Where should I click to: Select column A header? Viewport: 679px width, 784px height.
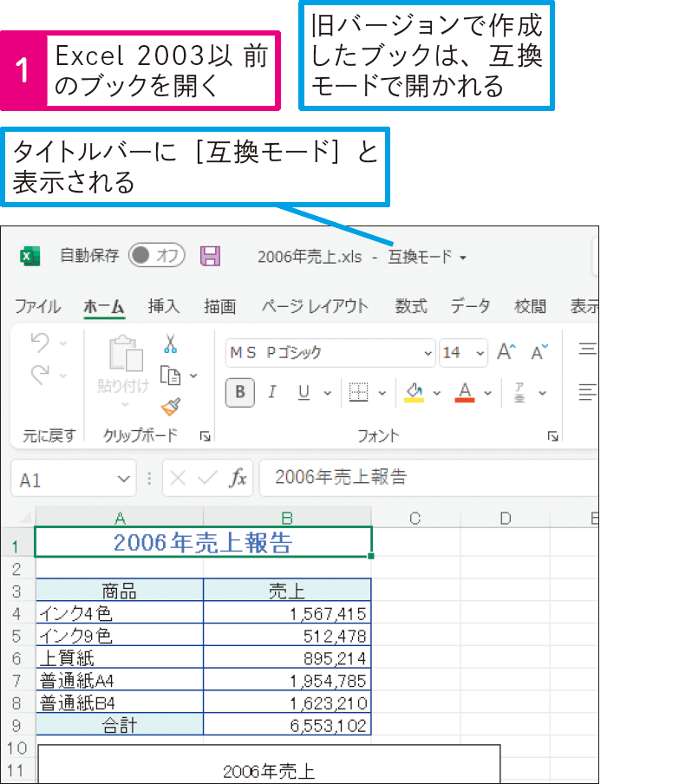(120, 518)
